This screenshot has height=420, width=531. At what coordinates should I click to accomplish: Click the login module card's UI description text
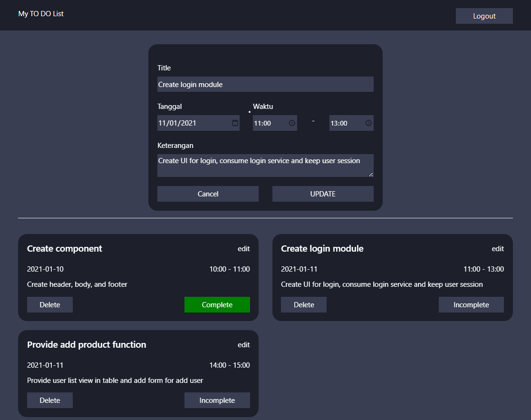click(x=382, y=284)
